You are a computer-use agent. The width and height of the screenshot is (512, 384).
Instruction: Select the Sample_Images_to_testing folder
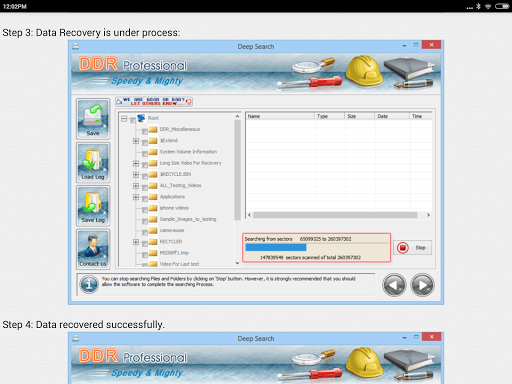pyautogui.click(x=188, y=219)
